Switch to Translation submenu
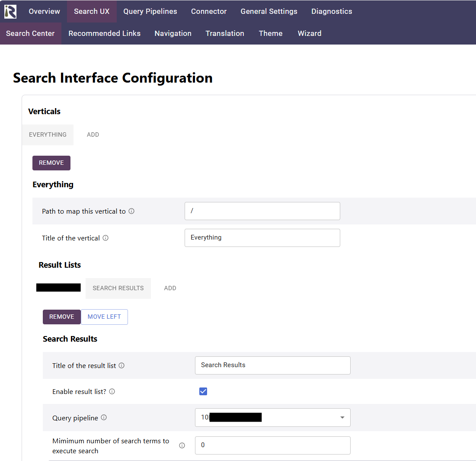Image resolution: width=476 pixels, height=461 pixels. [x=225, y=33]
